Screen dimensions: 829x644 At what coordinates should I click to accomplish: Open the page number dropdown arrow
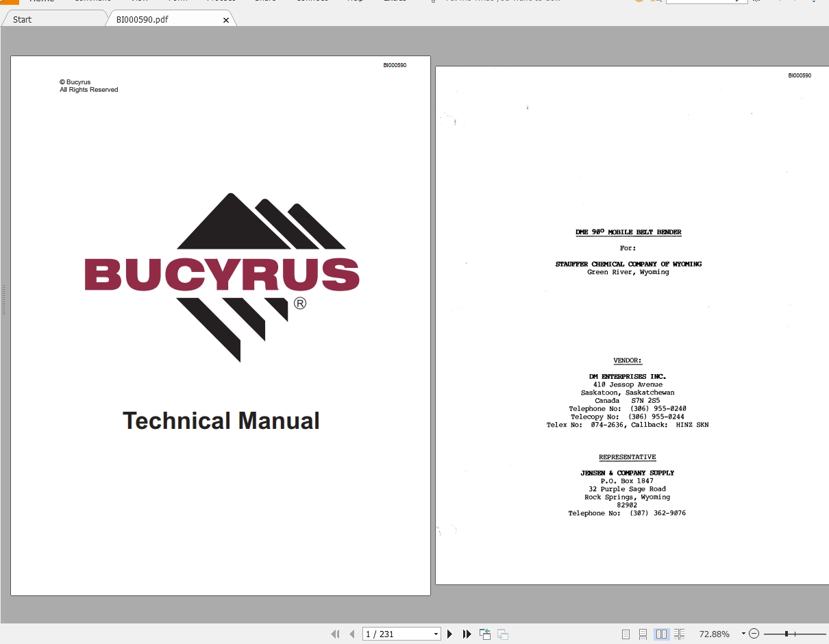(x=435, y=634)
